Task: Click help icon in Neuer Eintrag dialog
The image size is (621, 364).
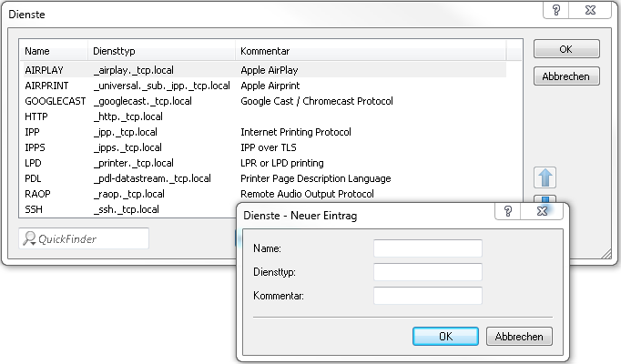Action: [507, 211]
